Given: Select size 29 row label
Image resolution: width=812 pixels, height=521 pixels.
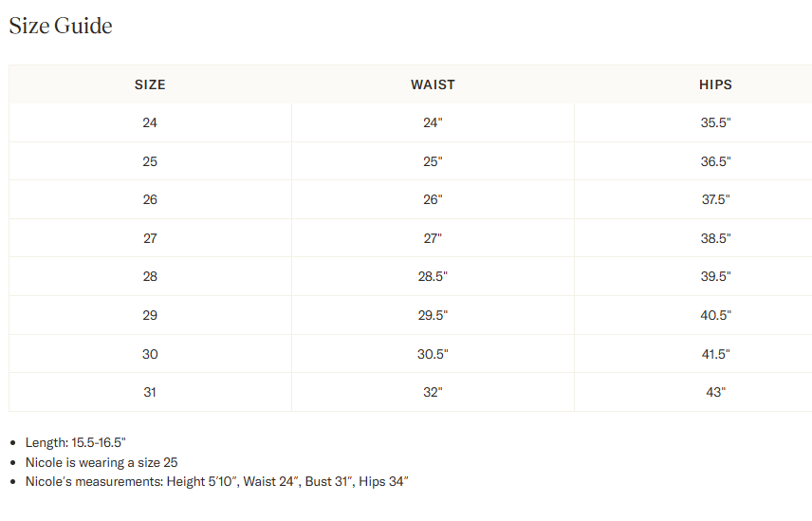Looking at the screenshot, I should (150, 315).
